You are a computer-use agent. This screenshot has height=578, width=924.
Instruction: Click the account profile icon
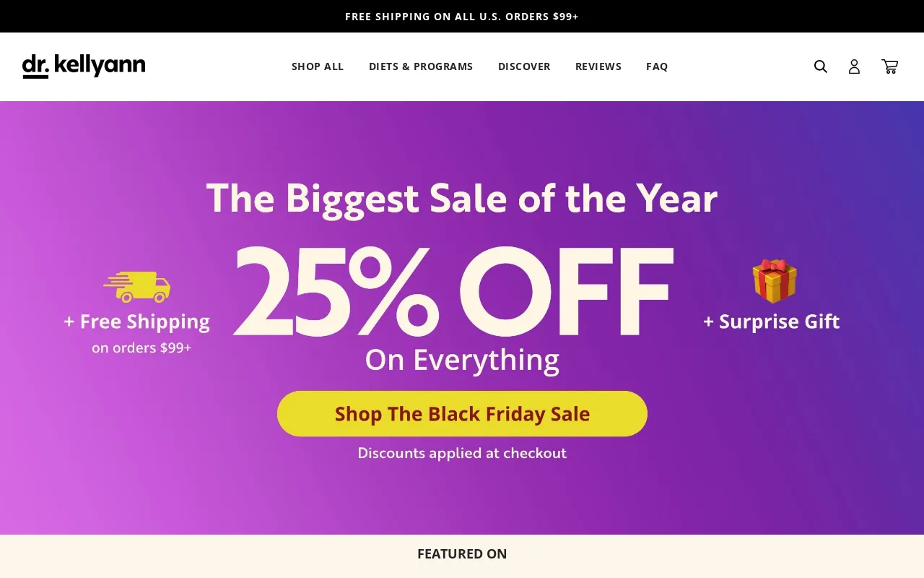[x=854, y=66]
